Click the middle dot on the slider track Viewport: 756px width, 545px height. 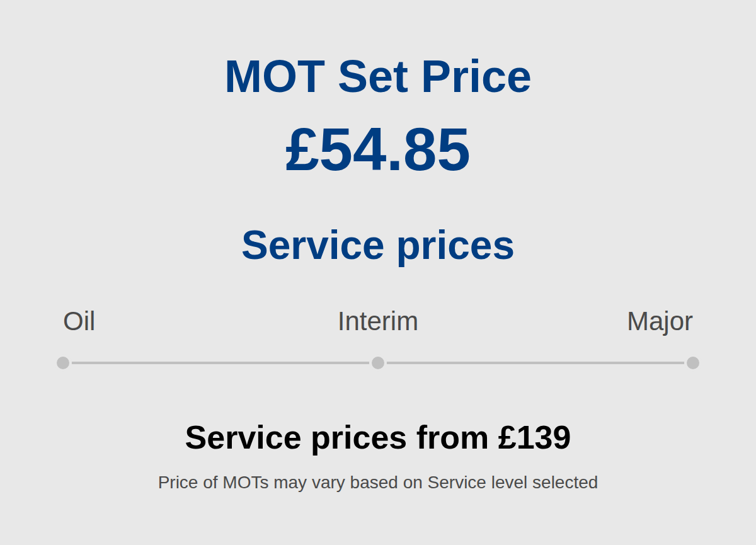378,362
